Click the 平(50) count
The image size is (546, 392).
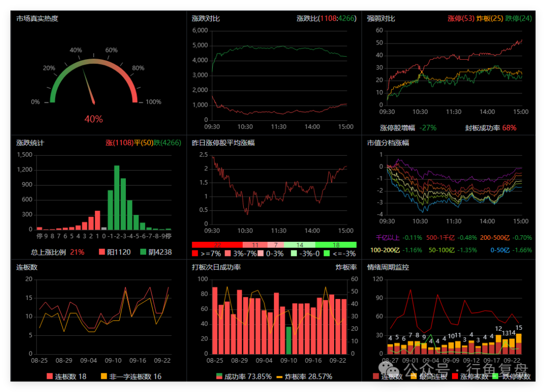pyautogui.click(x=144, y=143)
